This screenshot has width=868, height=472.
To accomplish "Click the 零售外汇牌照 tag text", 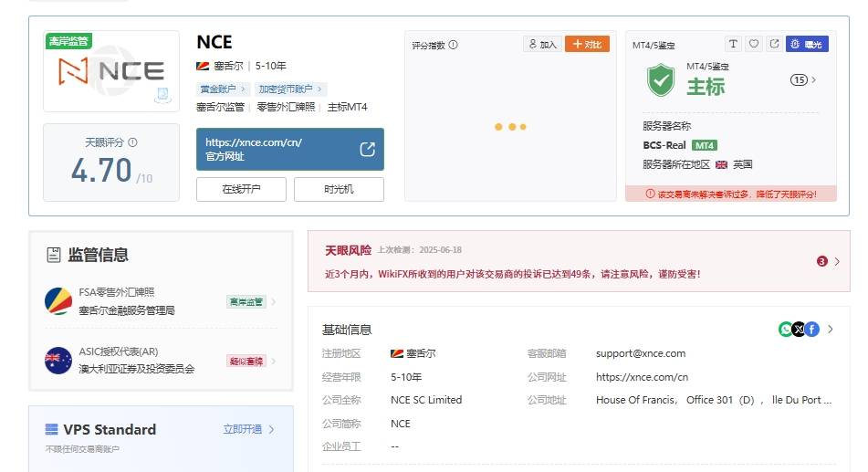I will pos(286,107).
